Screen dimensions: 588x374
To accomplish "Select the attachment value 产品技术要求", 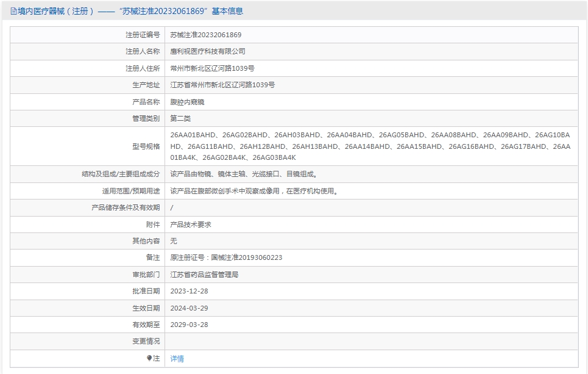I will [x=191, y=225].
